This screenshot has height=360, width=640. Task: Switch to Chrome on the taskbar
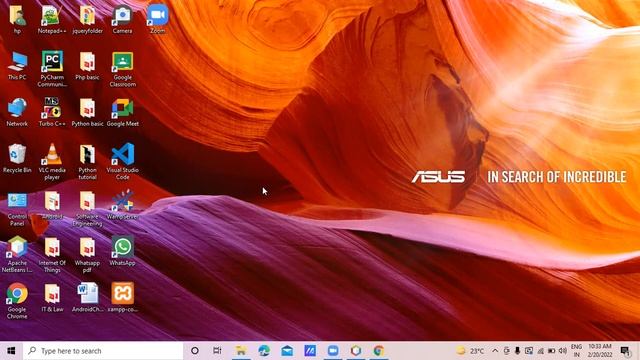379,351
